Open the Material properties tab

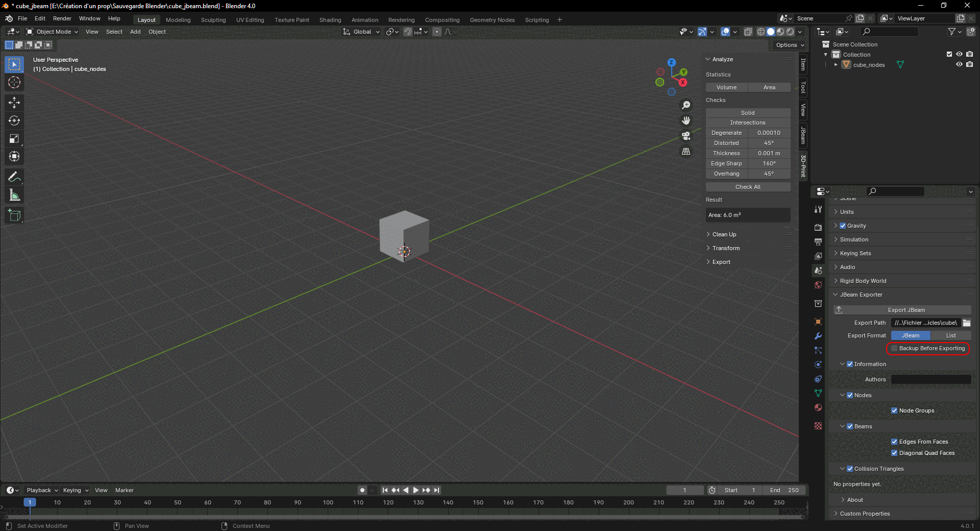tap(818, 407)
